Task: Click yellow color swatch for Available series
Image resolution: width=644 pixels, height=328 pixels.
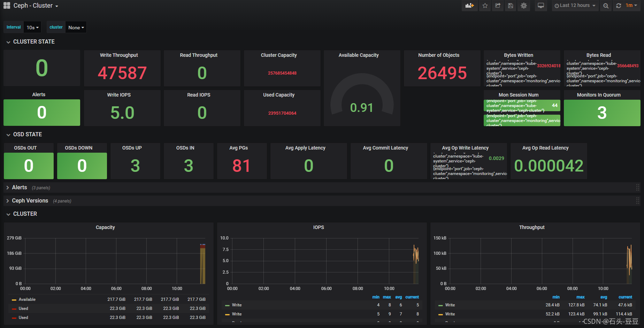Action: click(x=14, y=300)
